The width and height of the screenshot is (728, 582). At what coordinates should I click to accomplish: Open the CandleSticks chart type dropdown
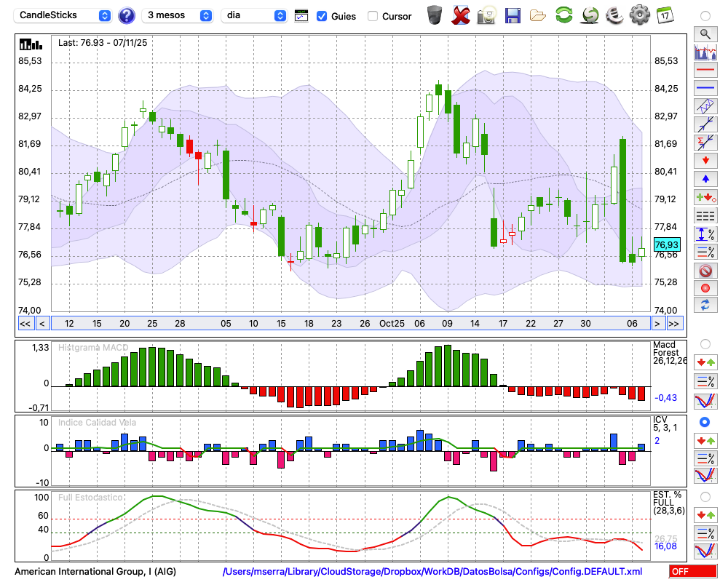[64, 15]
